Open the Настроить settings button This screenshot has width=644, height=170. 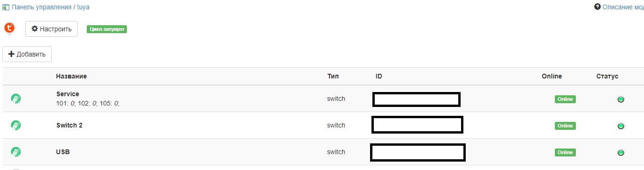pos(51,29)
